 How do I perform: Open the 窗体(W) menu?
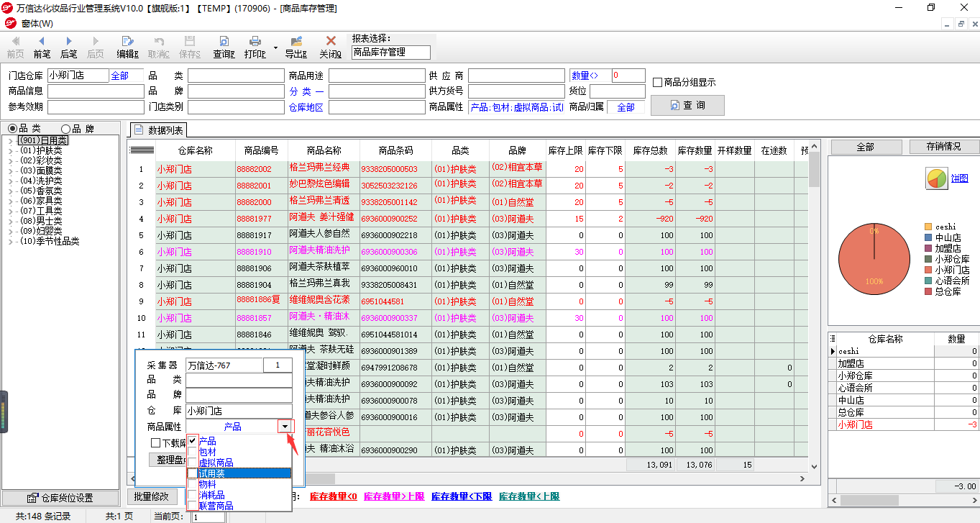[x=37, y=24]
